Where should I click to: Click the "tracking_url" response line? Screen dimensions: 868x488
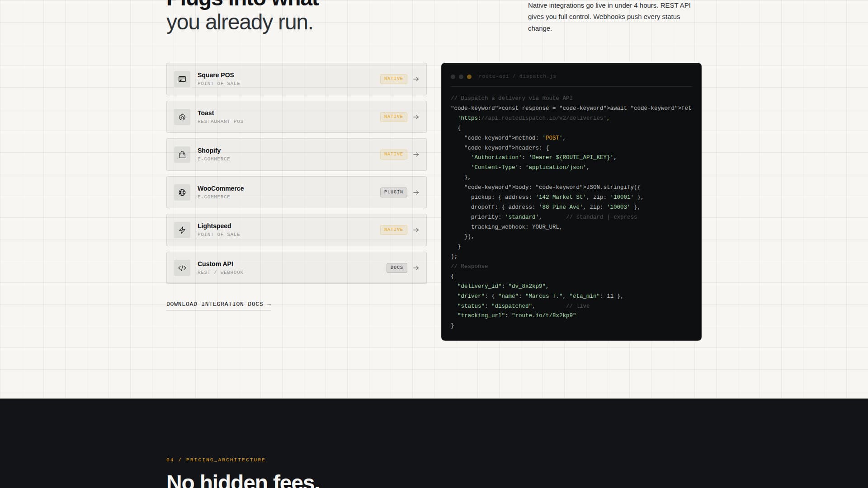pyautogui.click(x=517, y=315)
